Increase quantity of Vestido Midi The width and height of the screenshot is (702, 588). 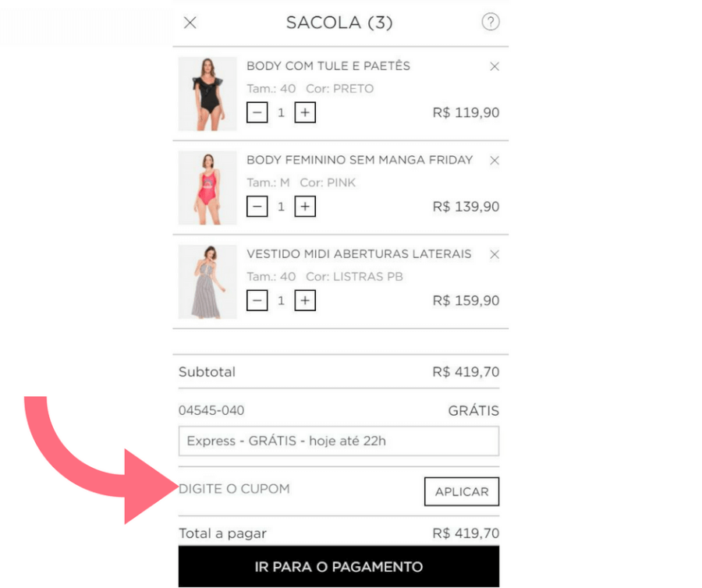[305, 300]
